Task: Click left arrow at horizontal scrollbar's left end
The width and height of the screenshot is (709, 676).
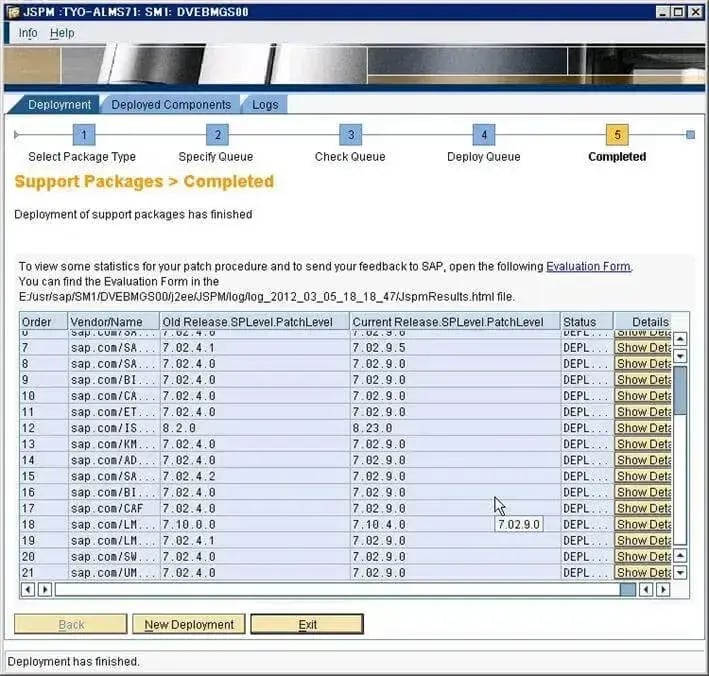Action: point(28,590)
